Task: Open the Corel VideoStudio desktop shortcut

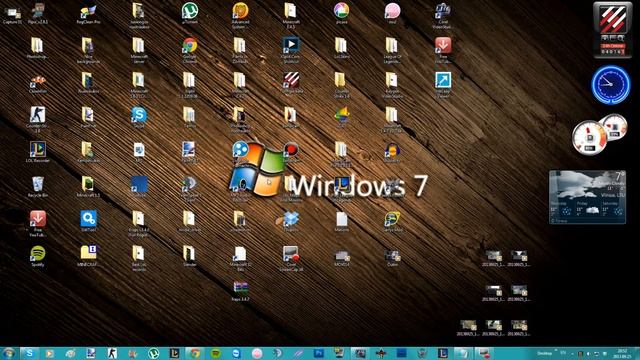Action: 443,15
